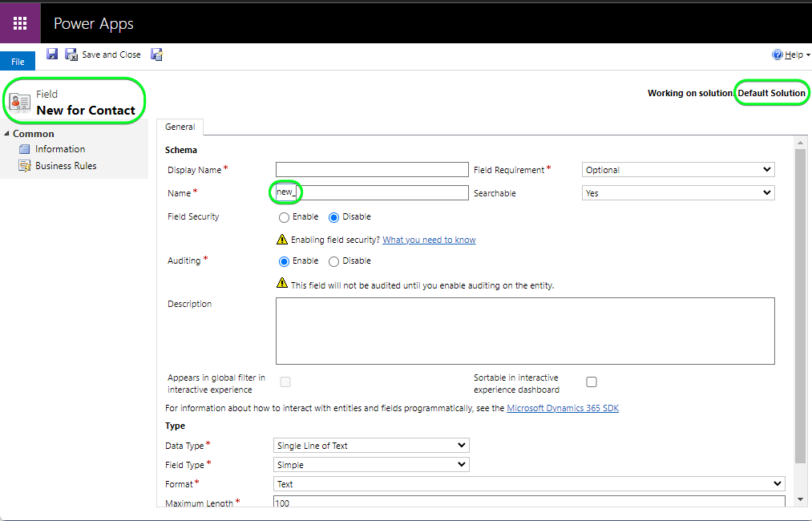
Task: Open the Data Type dropdown
Action: pos(371,446)
